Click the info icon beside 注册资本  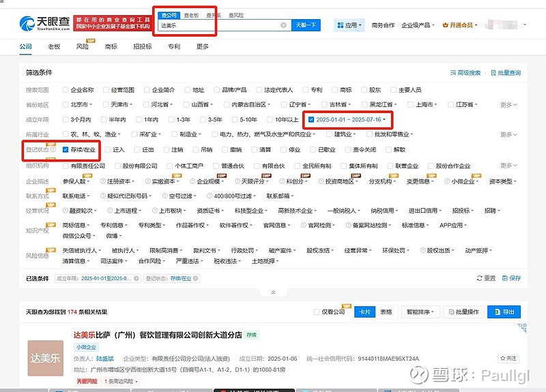pos(103,181)
